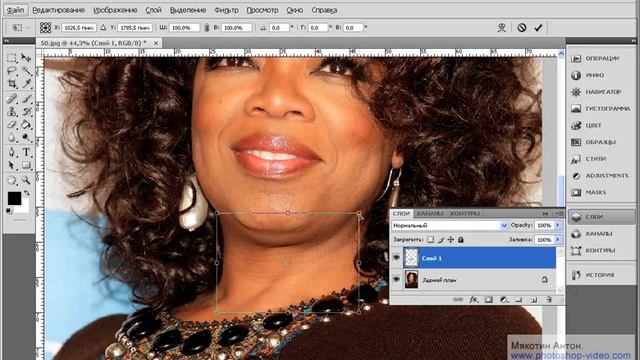Select the Dodge tool
This screenshot has height=360, width=640.
coord(26,138)
